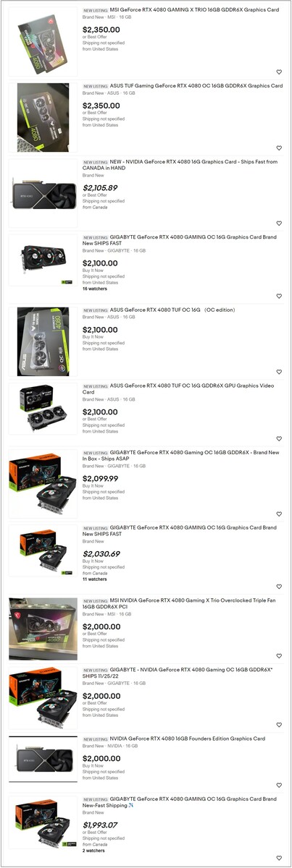Image resolution: width=292 pixels, height=868 pixels.
Task: Save Gigabyte listing with 16 watchers via heart icon
Action: pos(279,296)
